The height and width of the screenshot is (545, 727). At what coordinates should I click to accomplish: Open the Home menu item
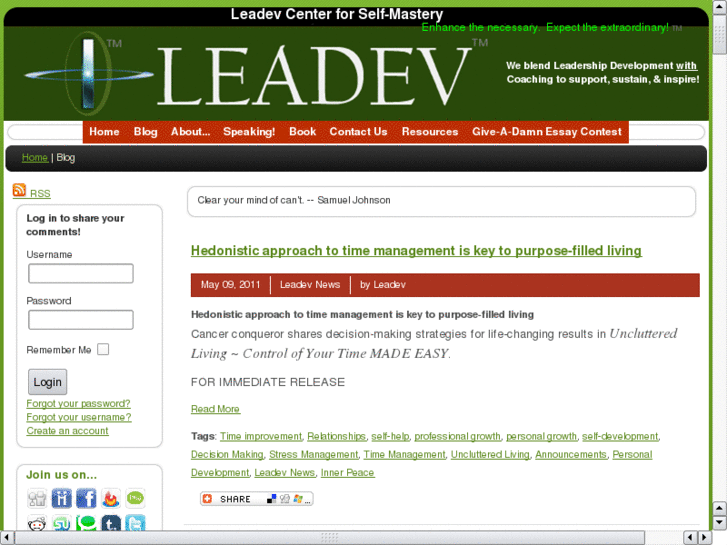pyautogui.click(x=104, y=132)
